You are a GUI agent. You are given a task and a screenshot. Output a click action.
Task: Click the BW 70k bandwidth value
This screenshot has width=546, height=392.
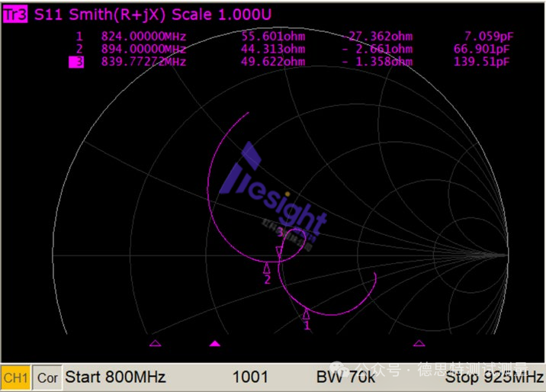click(x=345, y=377)
